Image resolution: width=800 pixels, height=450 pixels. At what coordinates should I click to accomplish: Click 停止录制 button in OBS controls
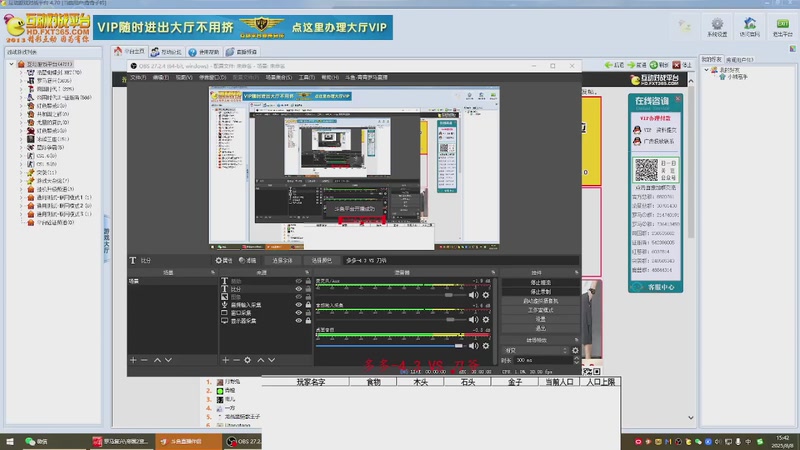(x=540, y=291)
